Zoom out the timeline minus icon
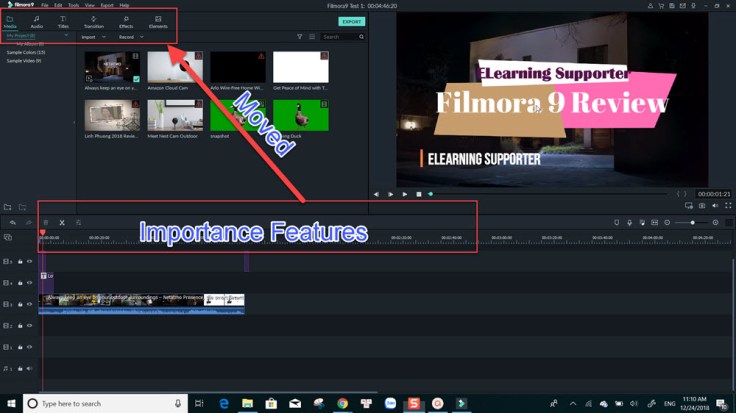The image size is (736, 413). click(x=667, y=222)
